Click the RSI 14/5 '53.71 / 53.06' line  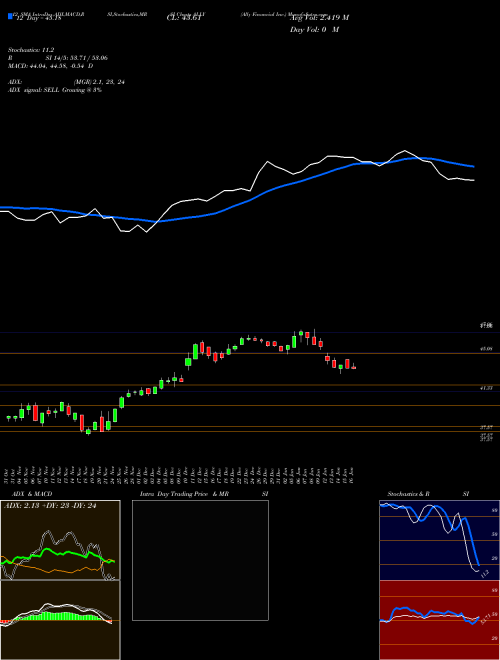coord(58,58)
